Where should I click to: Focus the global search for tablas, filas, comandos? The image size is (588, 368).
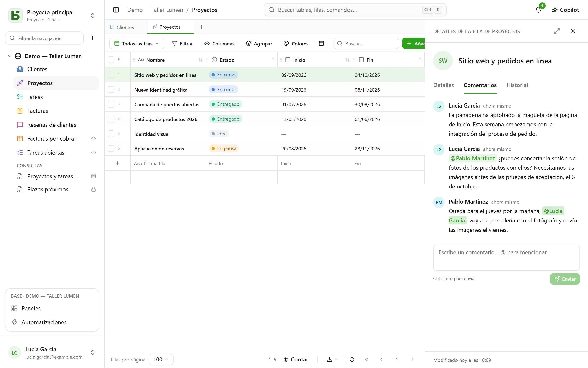tap(355, 10)
